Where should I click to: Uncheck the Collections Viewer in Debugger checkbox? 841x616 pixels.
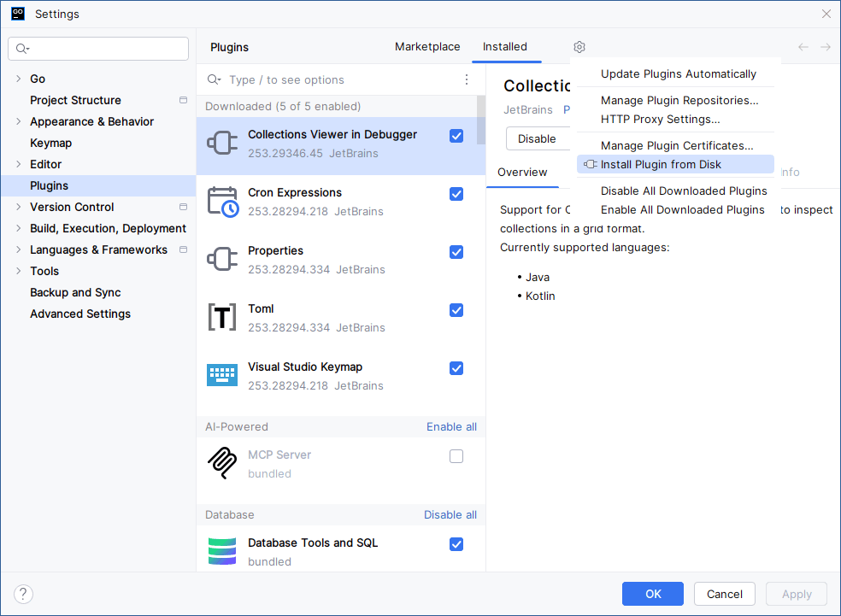[x=456, y=136]
